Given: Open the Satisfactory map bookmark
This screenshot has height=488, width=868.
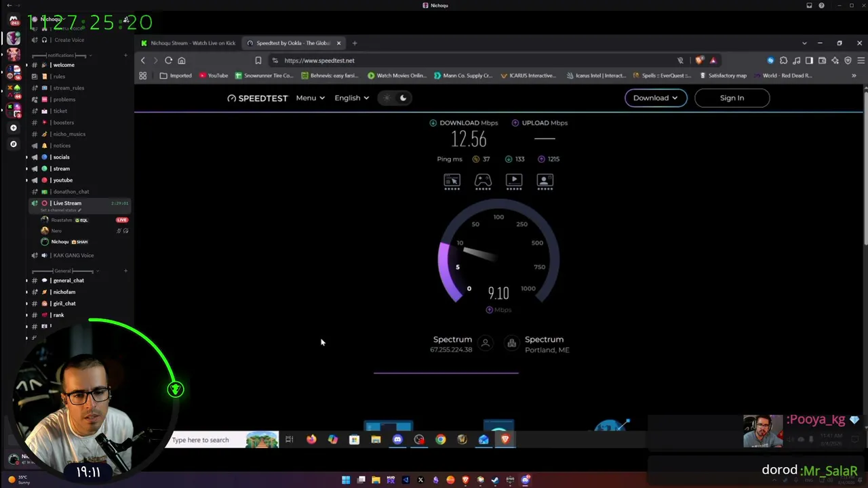Looking at the screenshot, I should coord(723,76).
